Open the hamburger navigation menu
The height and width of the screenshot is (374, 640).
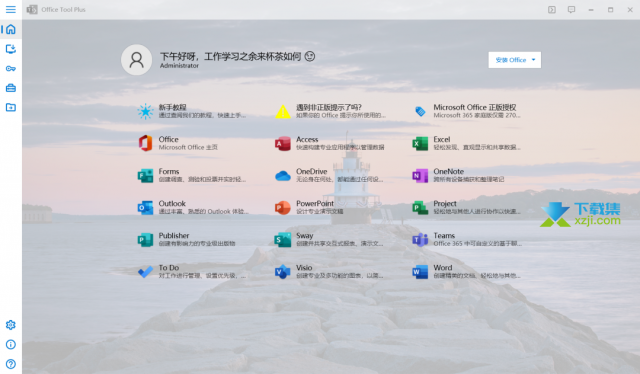11,9
